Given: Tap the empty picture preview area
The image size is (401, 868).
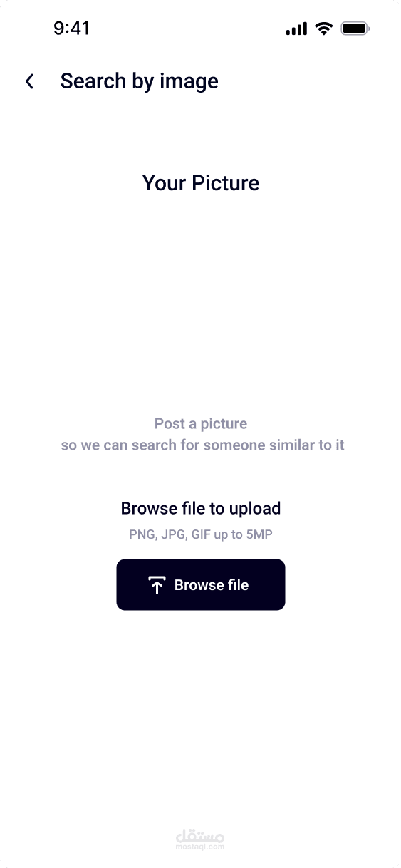Looking at the screenshot, I should point(201,303).
